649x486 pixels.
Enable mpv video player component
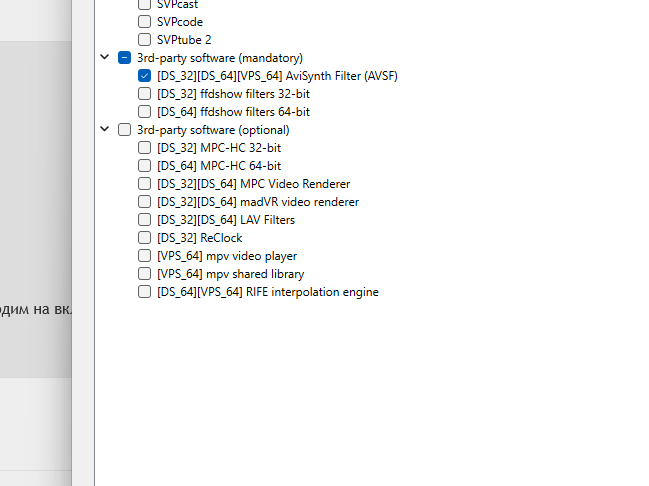[x=145, y=256]
